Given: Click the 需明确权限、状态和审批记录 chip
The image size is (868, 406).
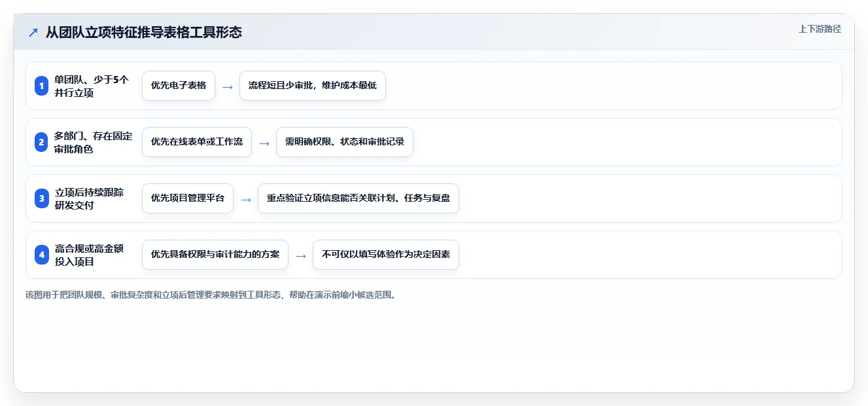Looking at the screenshot, I should point(345,142).
